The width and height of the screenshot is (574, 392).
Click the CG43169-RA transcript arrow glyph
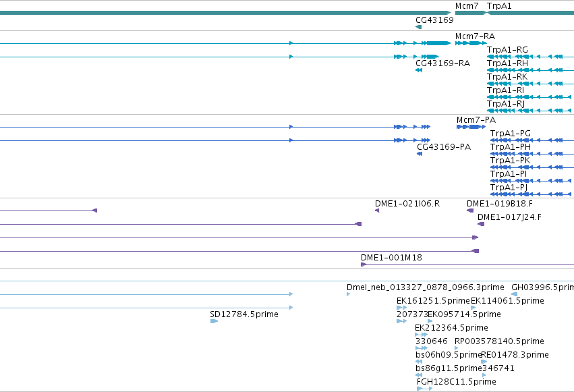[419, 70]
